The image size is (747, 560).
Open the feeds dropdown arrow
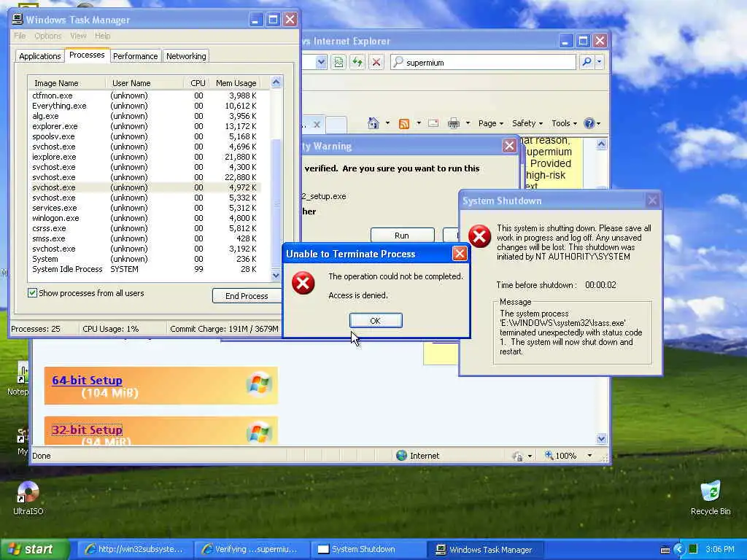coord(419,123)
